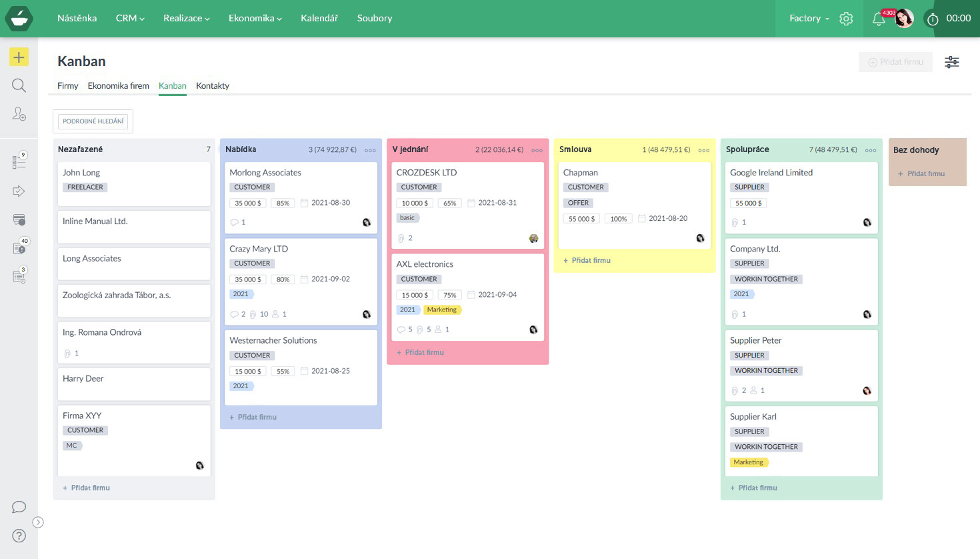Click the notification bell icon
This screenshot has height=559, width=980.
(879, 19)
